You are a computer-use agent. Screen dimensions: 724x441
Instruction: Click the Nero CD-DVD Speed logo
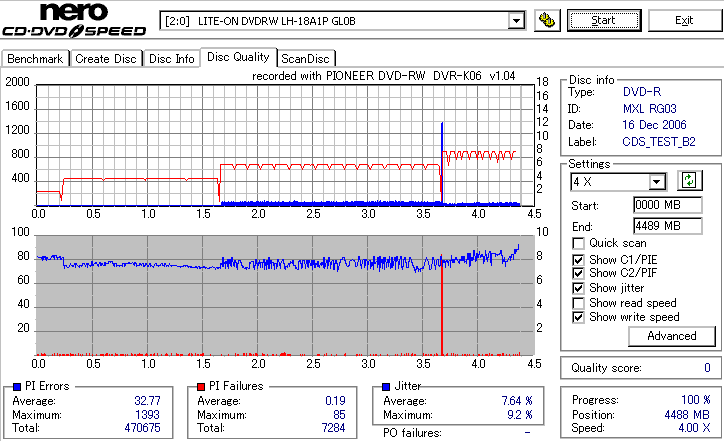[74, 19]
